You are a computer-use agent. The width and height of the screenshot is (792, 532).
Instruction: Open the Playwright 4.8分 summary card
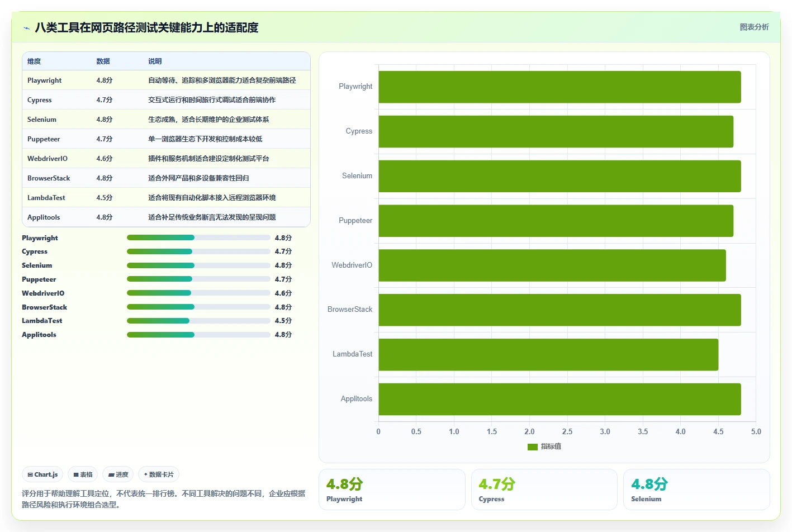(x=392, y=490)
